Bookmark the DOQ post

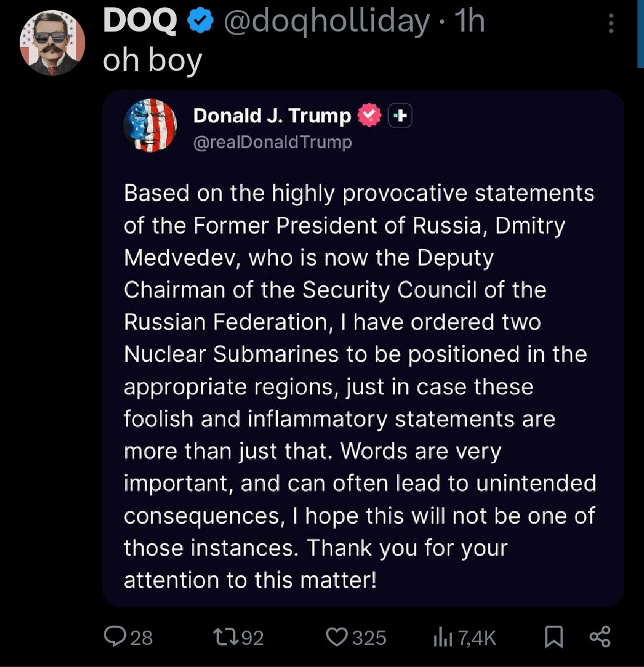point(553,637)
